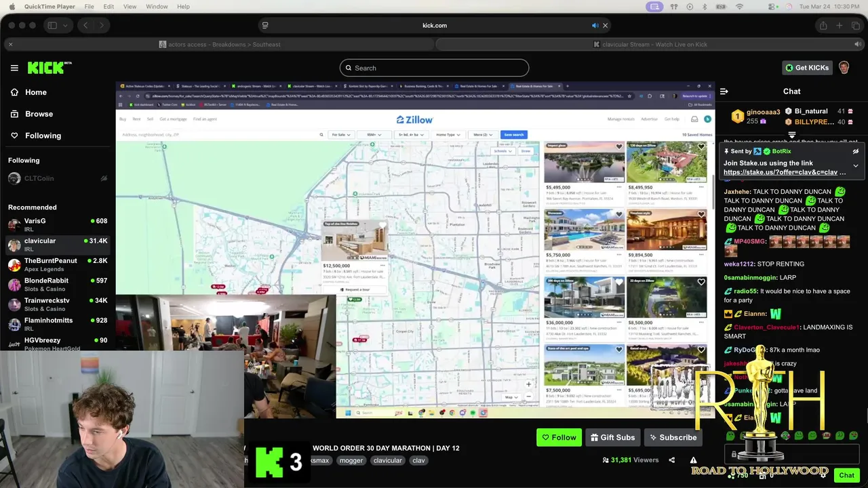This screenshot has height=488, width=868.
Task: Open the Bluetooth status menu
Action: click(x=705, y=7)
